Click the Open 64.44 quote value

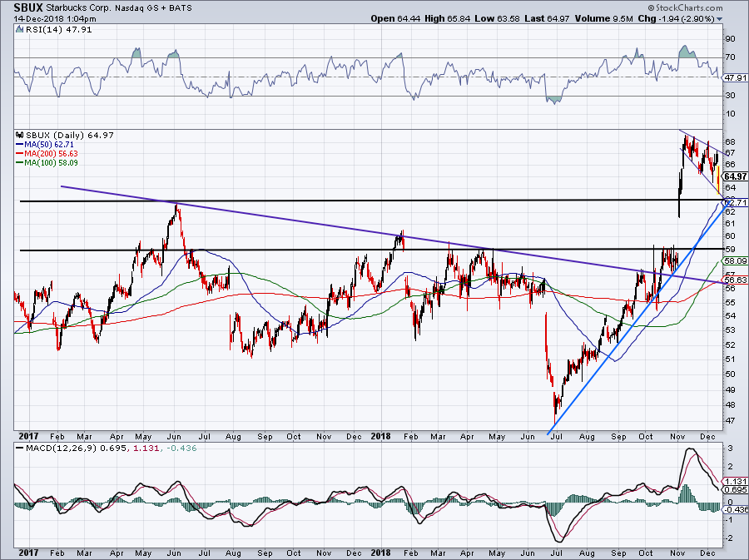point(395,18)
